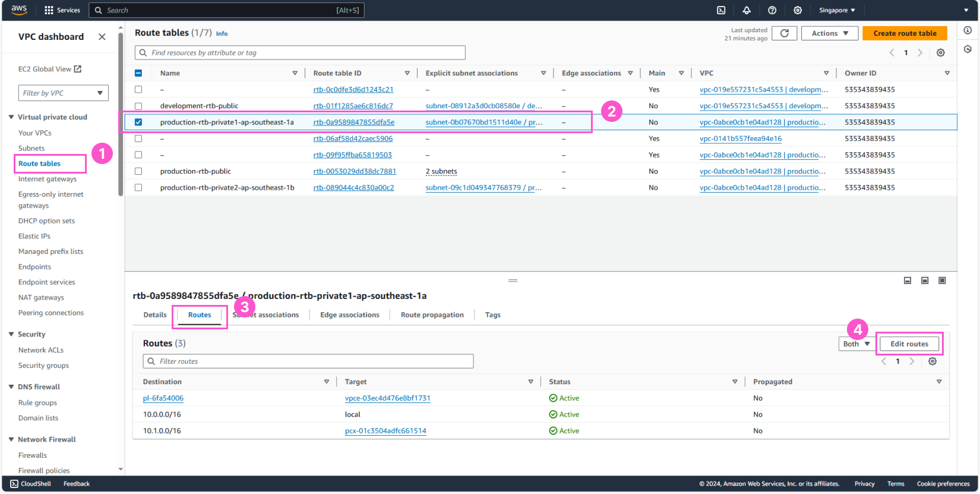
Task: Open target pcx-01c3504adfc661514 link
Action: pos(385,431)
